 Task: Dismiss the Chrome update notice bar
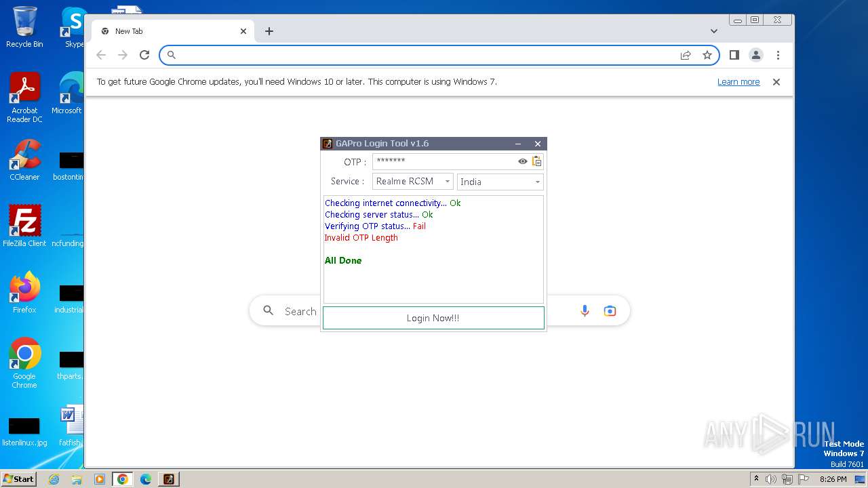(x=776, y=82)
